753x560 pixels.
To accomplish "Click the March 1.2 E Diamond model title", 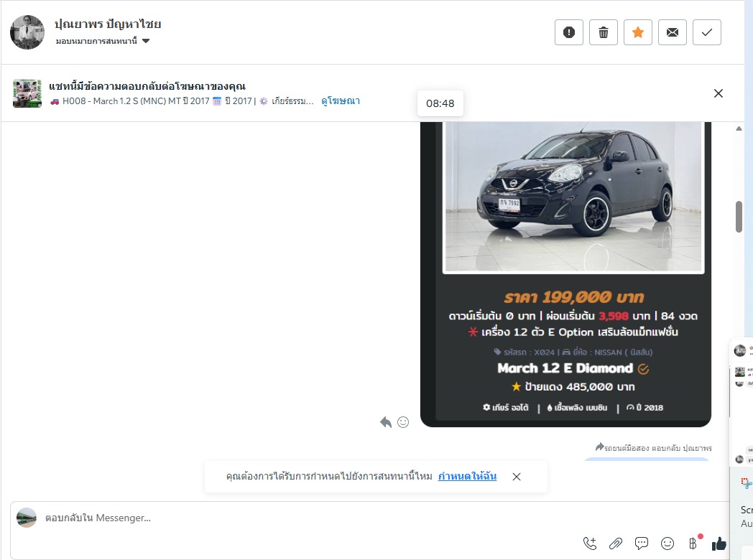I will point(565,368).
